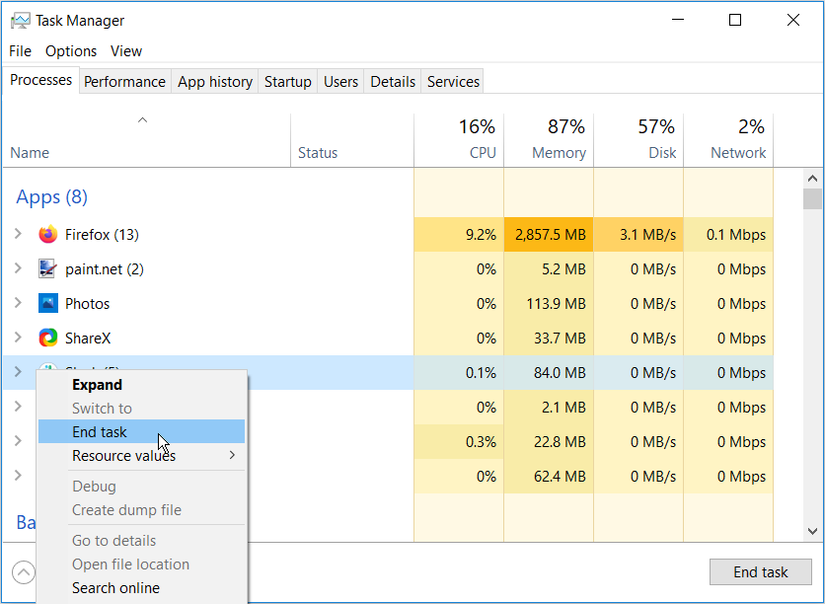Click Firefox memory value 2,857.5 MB
Screen dimensions: 825x604
pyautogui.click(x=550, y=235)
